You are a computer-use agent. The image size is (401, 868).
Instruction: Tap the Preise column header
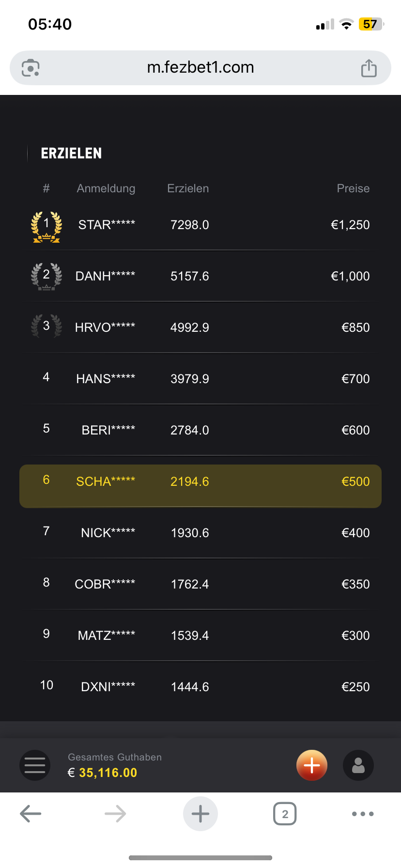point(353,188)
